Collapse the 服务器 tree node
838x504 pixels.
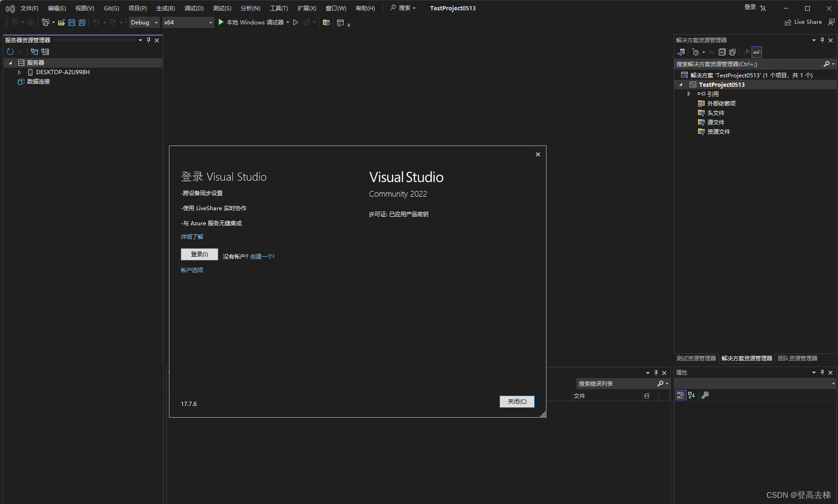pyautogui.click(x=10, y=63)
